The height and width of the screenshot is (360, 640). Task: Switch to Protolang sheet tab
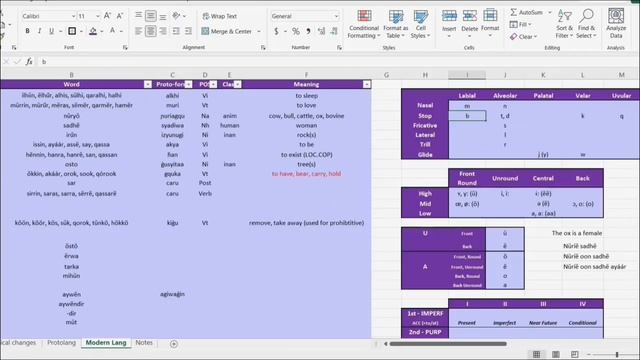pos(61,343)
